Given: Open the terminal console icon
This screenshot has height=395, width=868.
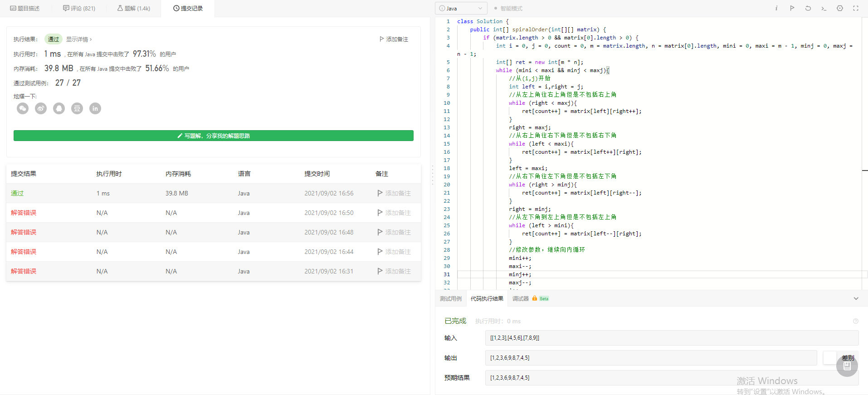Looking at the screenshot, I should point(824,8).
